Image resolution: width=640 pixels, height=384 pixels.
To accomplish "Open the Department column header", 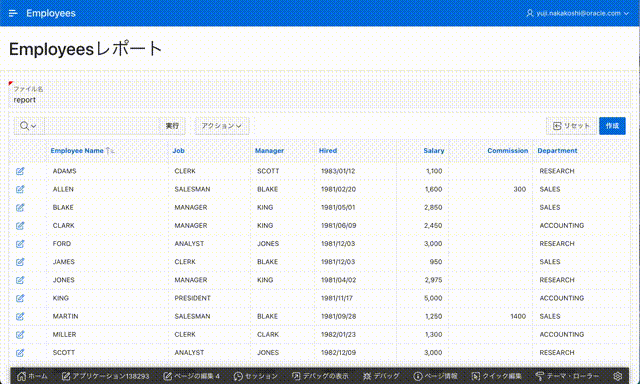I will [557, 151].
